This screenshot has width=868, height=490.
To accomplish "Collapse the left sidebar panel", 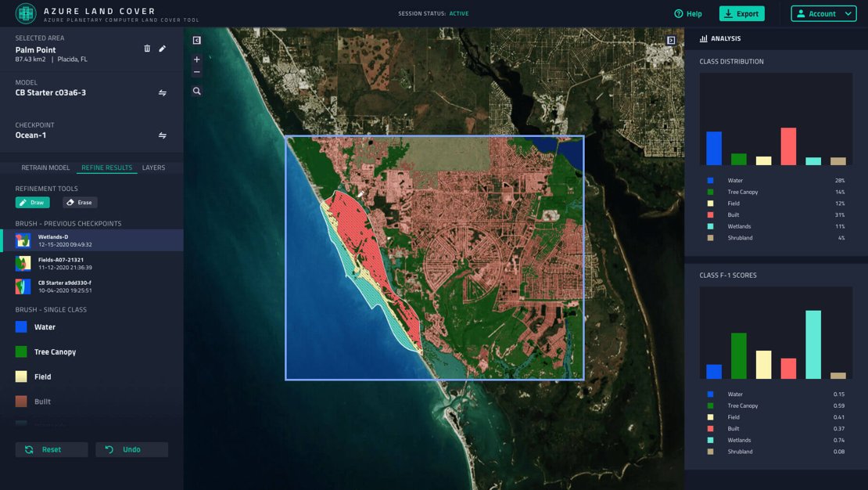I will pos(196,41).
